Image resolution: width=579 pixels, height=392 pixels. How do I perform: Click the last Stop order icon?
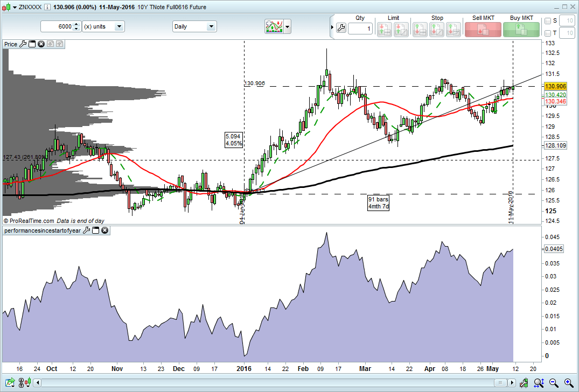[x=454, y=30]
